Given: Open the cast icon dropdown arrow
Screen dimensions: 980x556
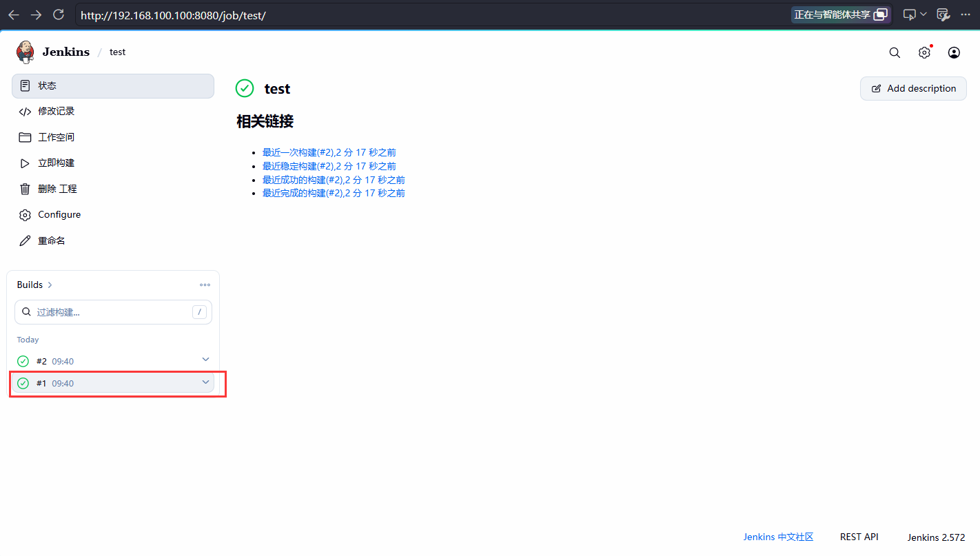Looking at the screenshot, I should [x=923, y=14].
